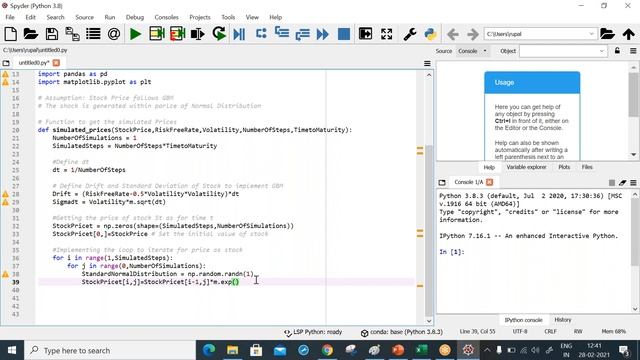The height and width of the screenshot is (360, 640).
Task: Open Help pane options hamburger menu
Action: click(633, 51)
